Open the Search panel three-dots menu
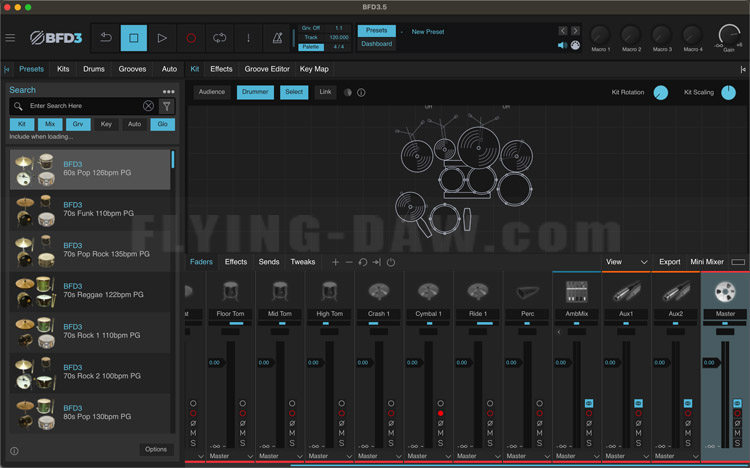Screen dimensions: 750x468 tap(168, 91)
